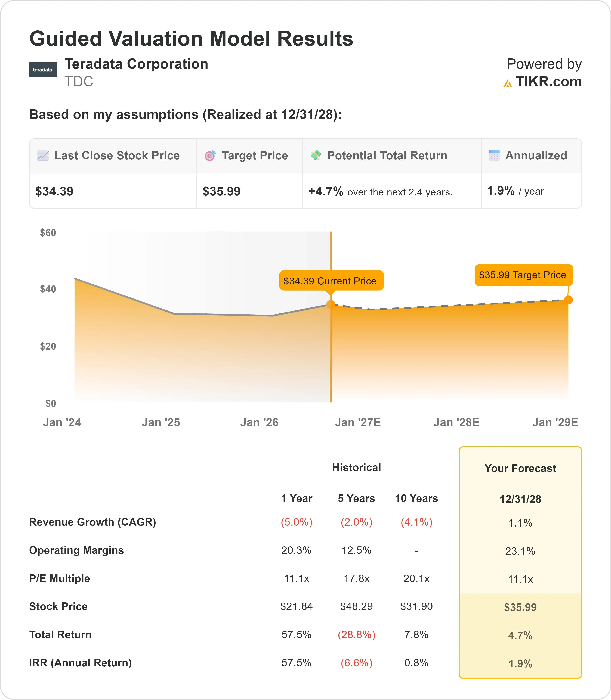Click the Teradata logo thumbnail
Image resolution: width=611 pixels, height=700 pixels.
coord(43,70)
